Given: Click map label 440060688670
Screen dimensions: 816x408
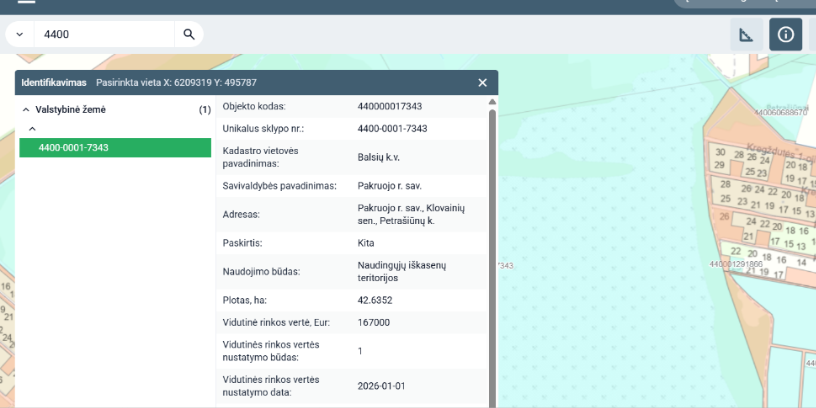Looking at the screenshot, I should tap(780, 112).
